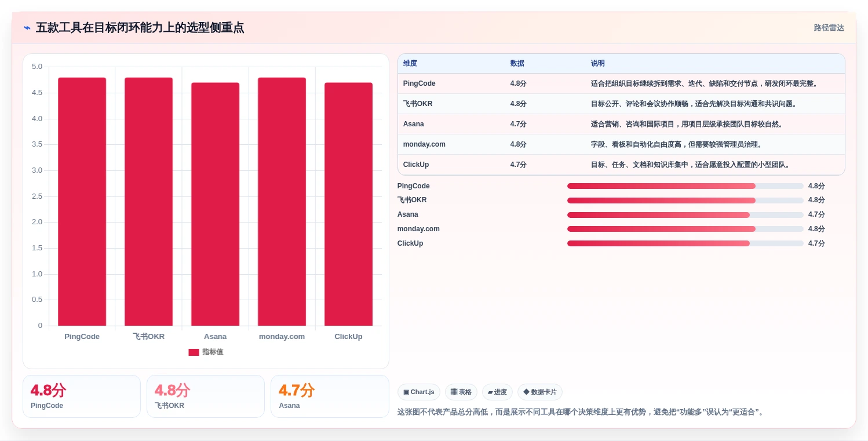
Task: Open the Asana 4.7分 data card
Action: 330,396
